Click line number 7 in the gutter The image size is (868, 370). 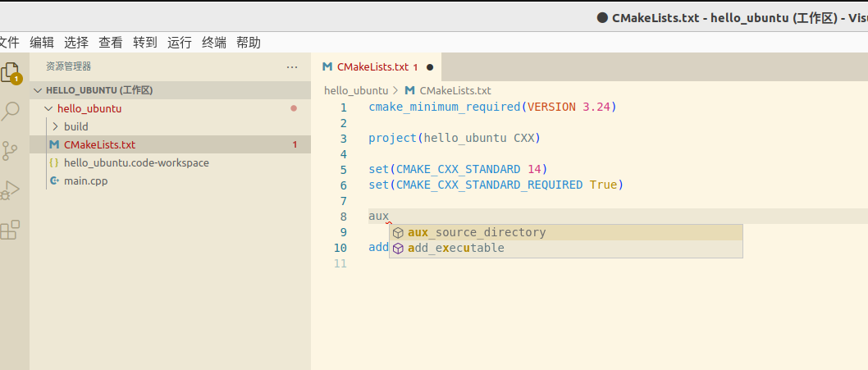pos(344,200)
